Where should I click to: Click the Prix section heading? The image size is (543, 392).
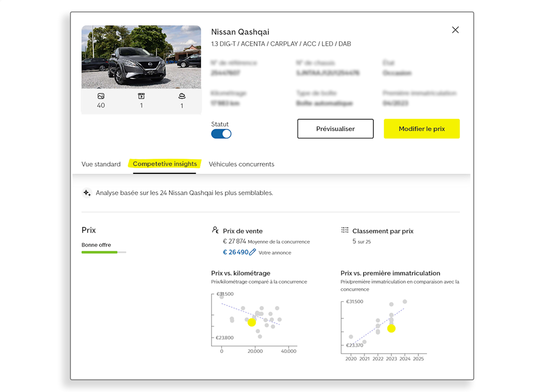(89, 230)
